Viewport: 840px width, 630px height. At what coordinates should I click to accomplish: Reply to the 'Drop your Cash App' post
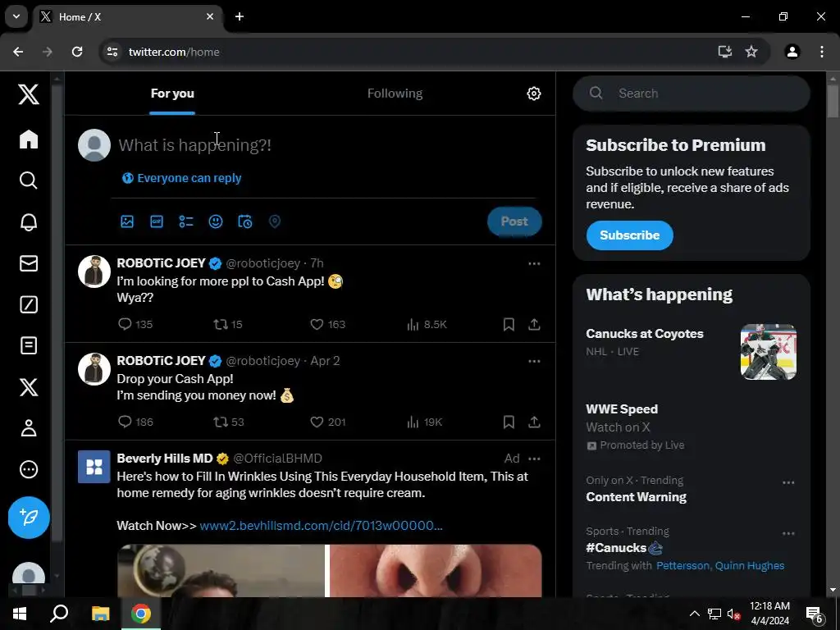135,422
